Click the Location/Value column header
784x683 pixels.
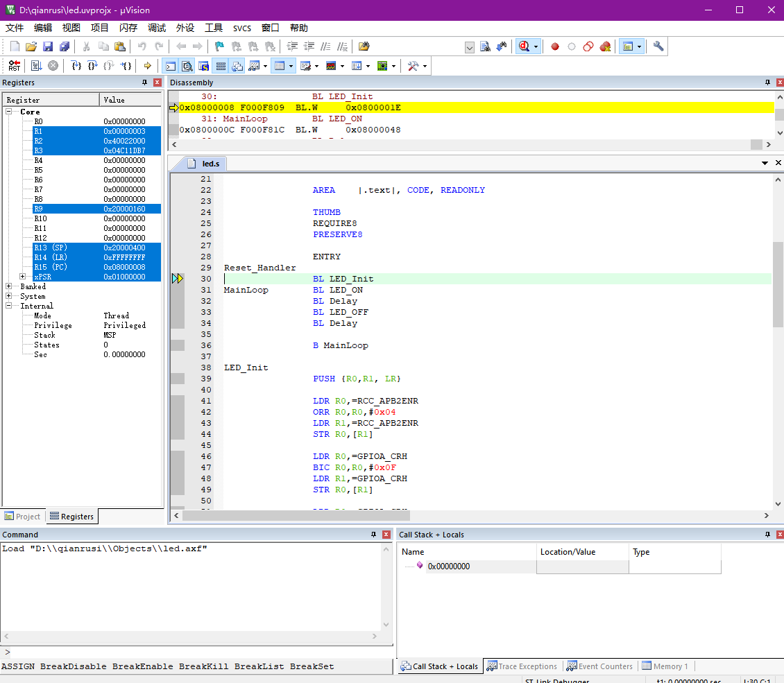point(583,551)
